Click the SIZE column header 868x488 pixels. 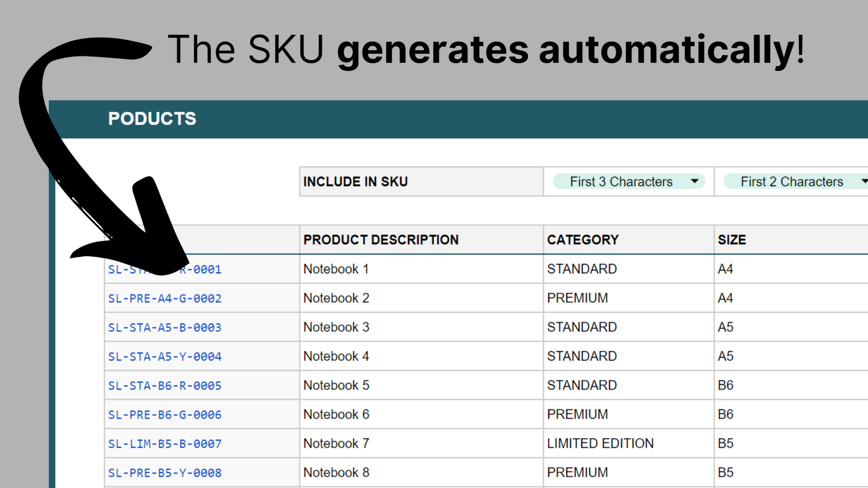point(732,239)
